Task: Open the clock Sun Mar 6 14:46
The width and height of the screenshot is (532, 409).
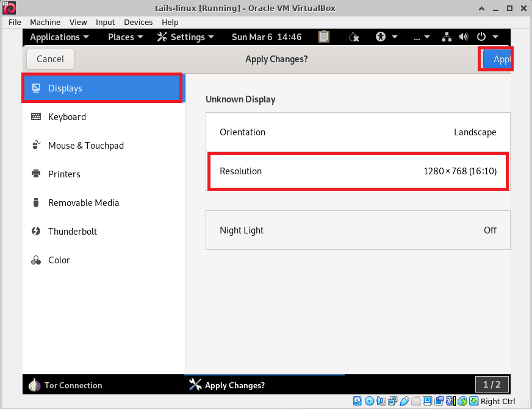Action: tap(267, 37)
